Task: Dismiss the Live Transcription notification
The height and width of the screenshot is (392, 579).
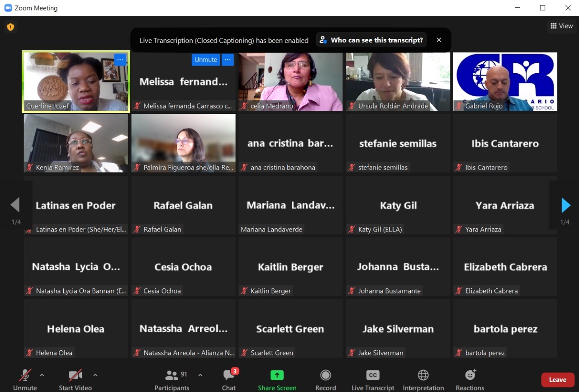Action: [x=439, y=40]
